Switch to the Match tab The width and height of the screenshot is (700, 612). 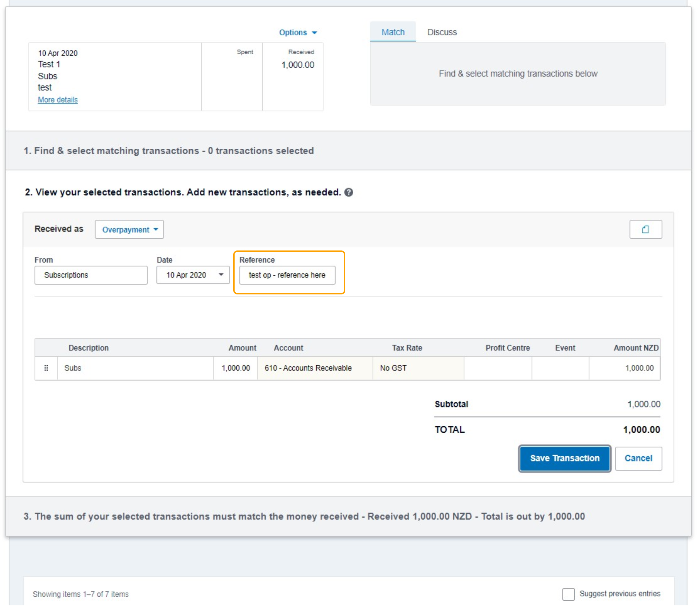click(393, 32)
